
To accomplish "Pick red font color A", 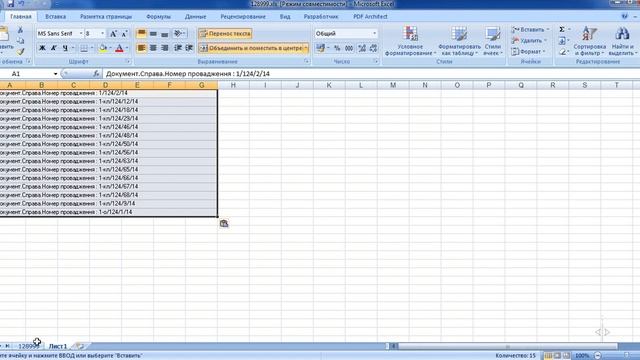I will [119, 48].
